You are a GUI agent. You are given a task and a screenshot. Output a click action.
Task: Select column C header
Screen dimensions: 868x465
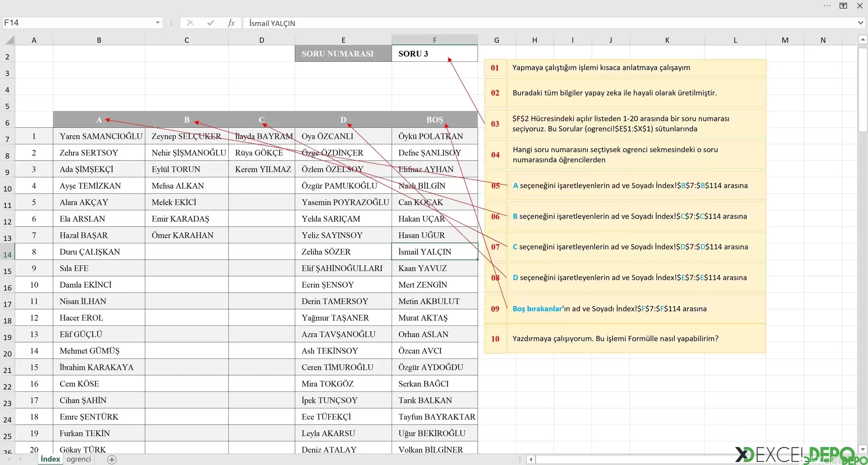tap(187, 40)
